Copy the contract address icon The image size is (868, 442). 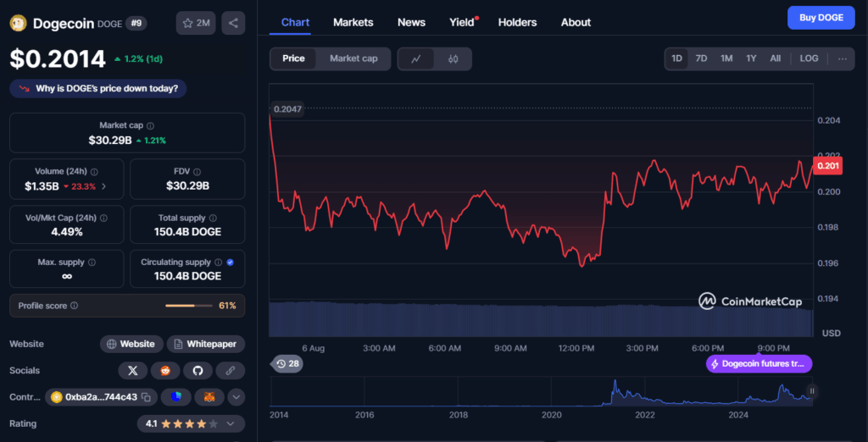(x=146, y=396)
